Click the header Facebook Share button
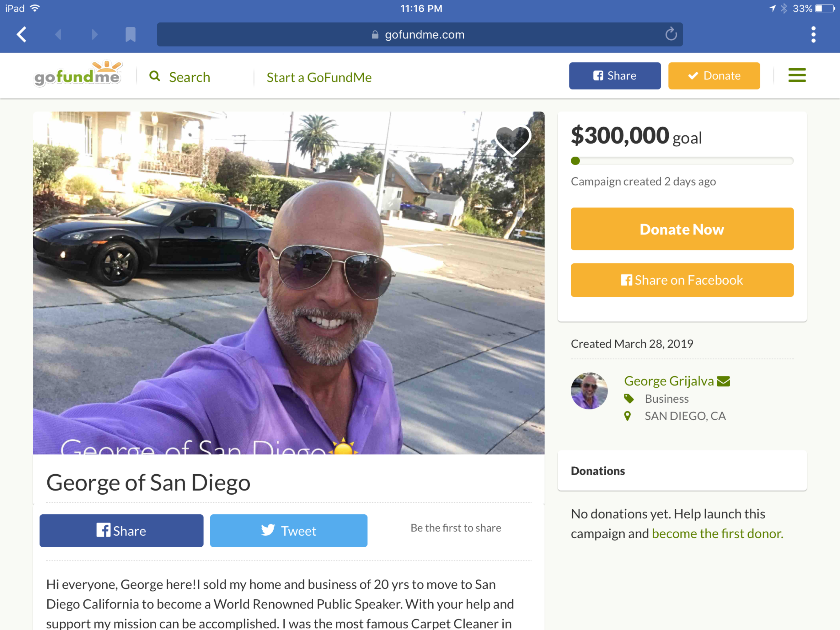The image size is (840, 630). (614, 76)
